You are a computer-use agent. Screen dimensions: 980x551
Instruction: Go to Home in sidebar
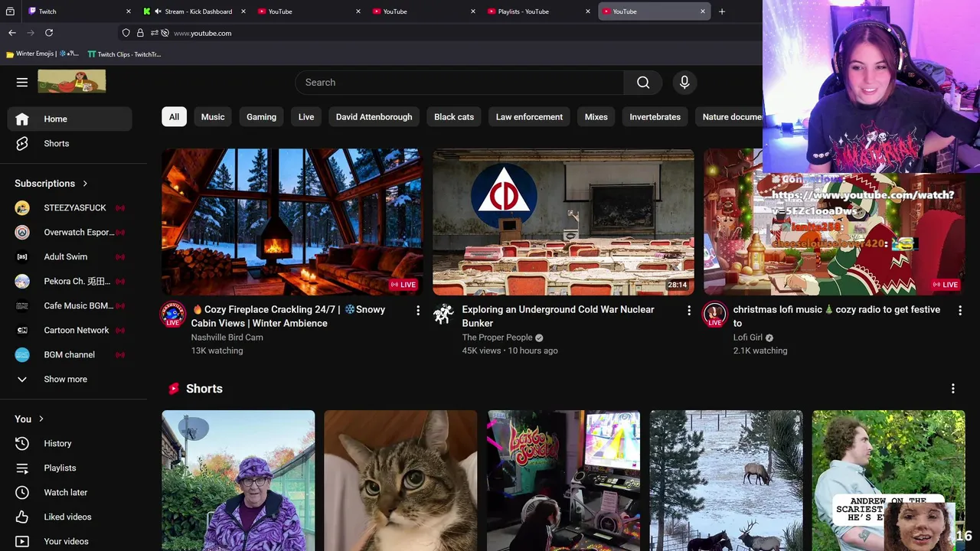coord(70,119)
